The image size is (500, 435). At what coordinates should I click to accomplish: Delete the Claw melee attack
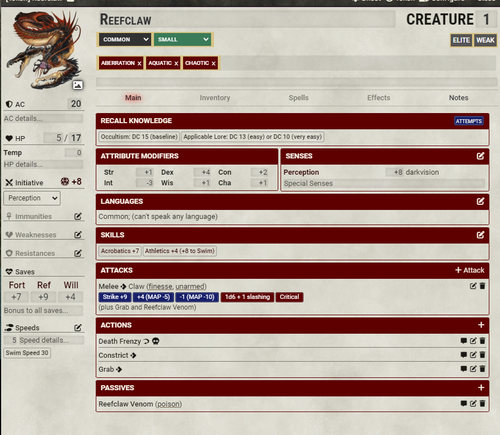[482, 286]
